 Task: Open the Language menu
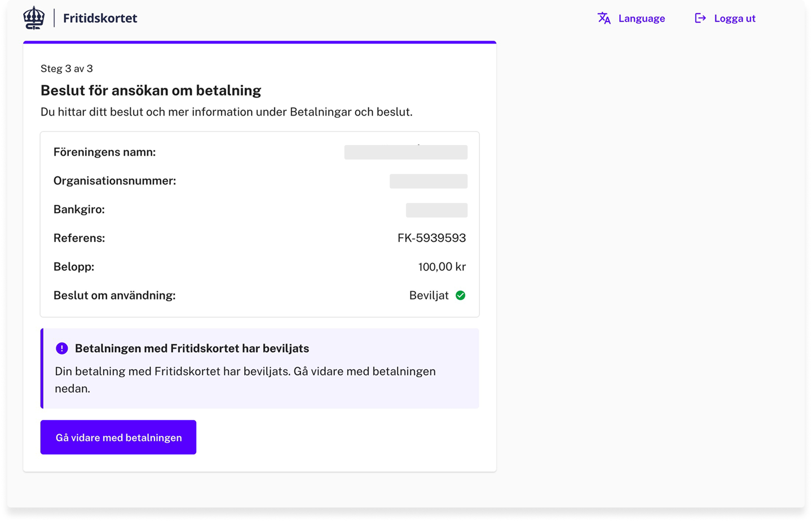pos(641,18)
